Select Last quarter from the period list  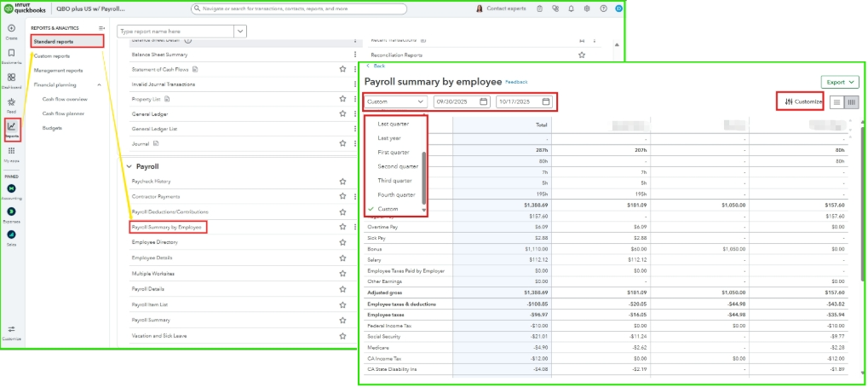[393, 124]
